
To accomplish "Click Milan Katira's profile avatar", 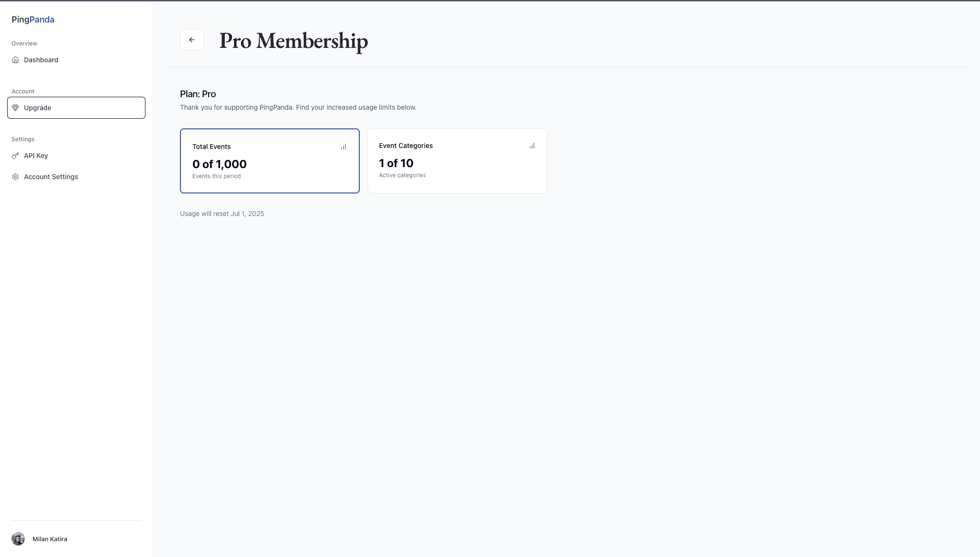I will pos(18,539).
